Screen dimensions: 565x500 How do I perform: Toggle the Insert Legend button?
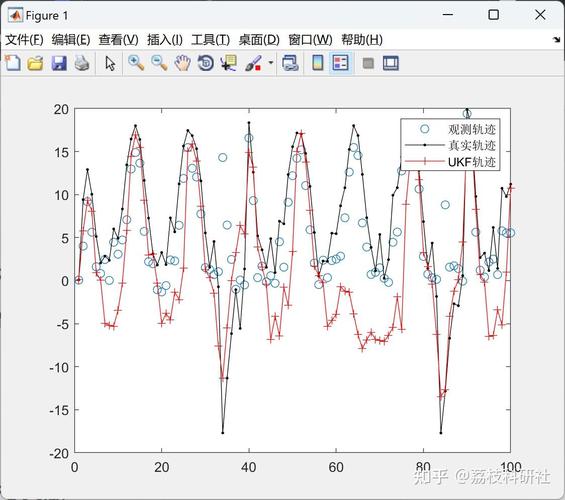coord(341,63)
